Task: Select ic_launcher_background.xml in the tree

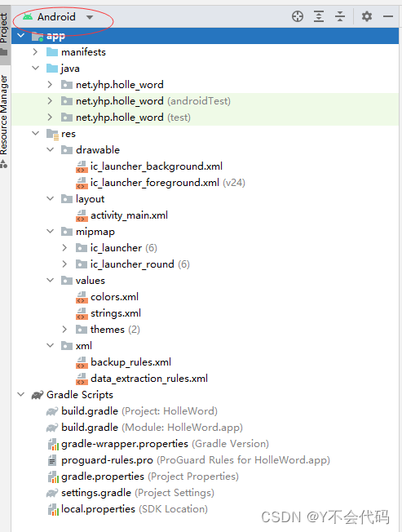Action: click(157, 166)
